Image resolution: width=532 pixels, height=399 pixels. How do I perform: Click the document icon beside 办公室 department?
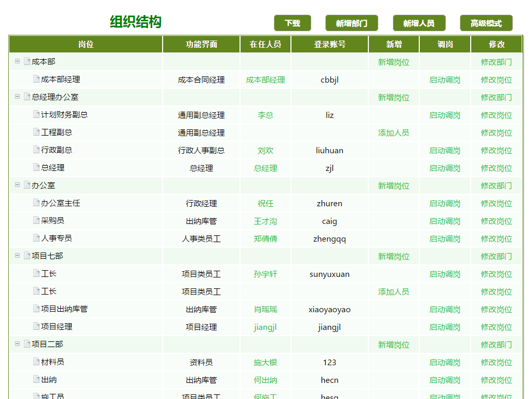click(x=27, y=185)
